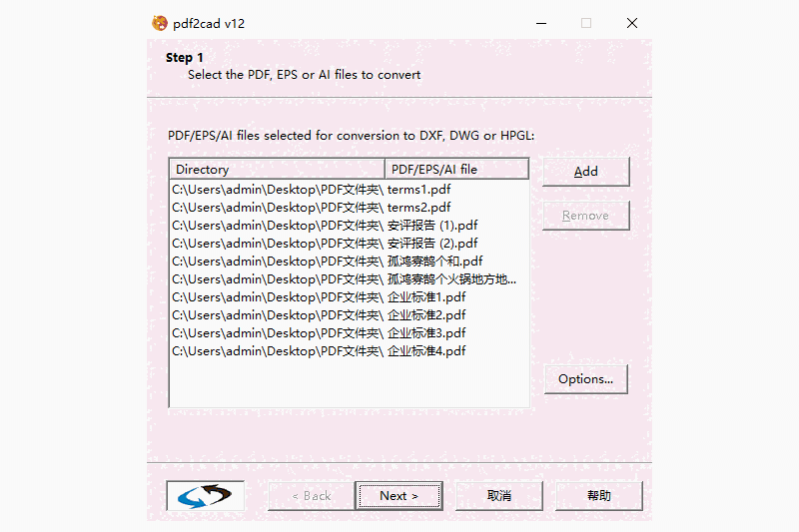
Task: Select the truncated 孤鸿寡鹄个火锅地方地... row
Action: tap(349, 279)
